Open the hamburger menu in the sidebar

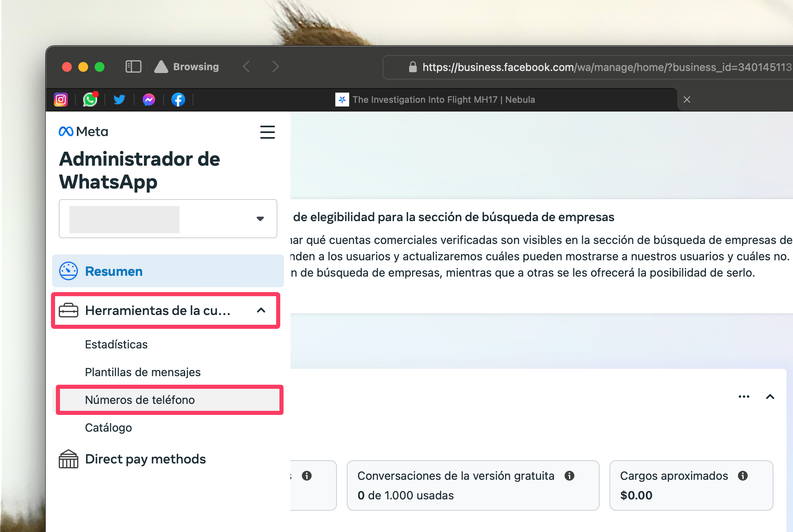(x=268, y=132)
